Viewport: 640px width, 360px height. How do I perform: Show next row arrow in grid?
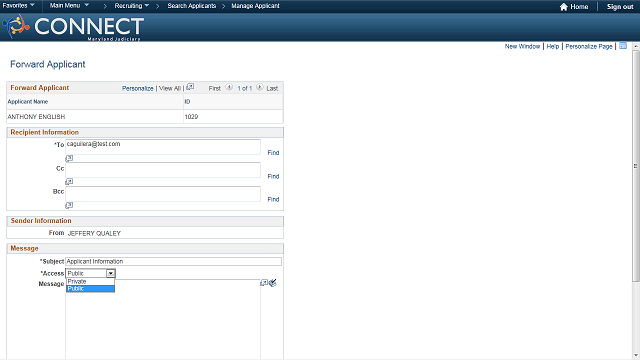coord(260,87)
